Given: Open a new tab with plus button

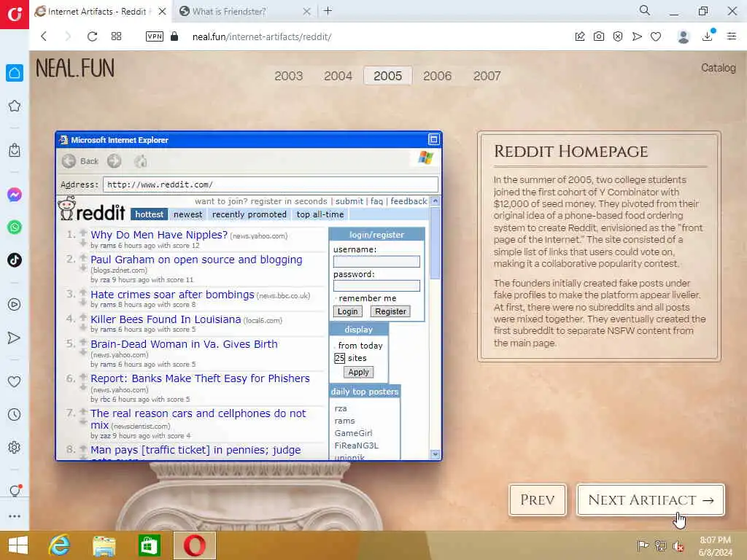Looking at the screenshot, I should tap(328, 11).
